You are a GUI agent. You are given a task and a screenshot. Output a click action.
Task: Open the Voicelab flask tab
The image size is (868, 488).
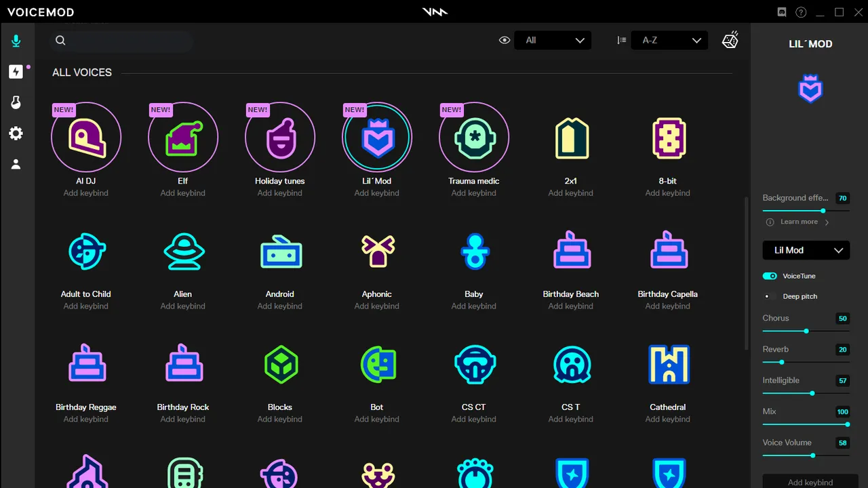16,102
